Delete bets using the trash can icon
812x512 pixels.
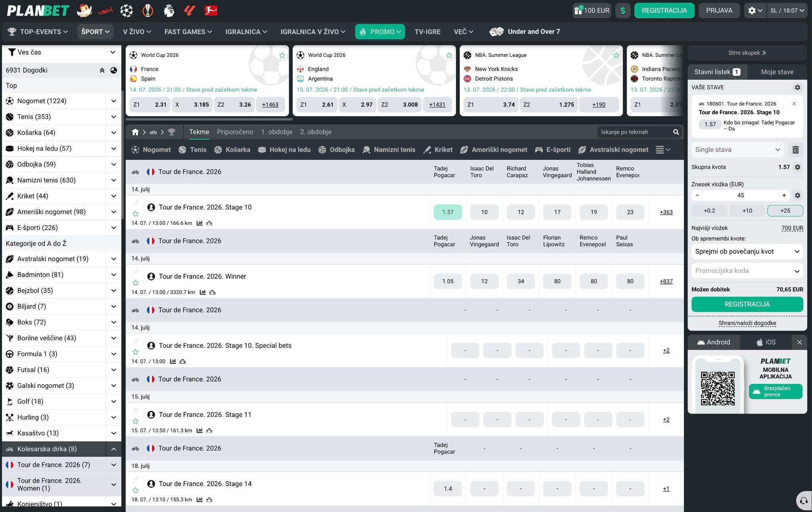click(x=795, y=150)
